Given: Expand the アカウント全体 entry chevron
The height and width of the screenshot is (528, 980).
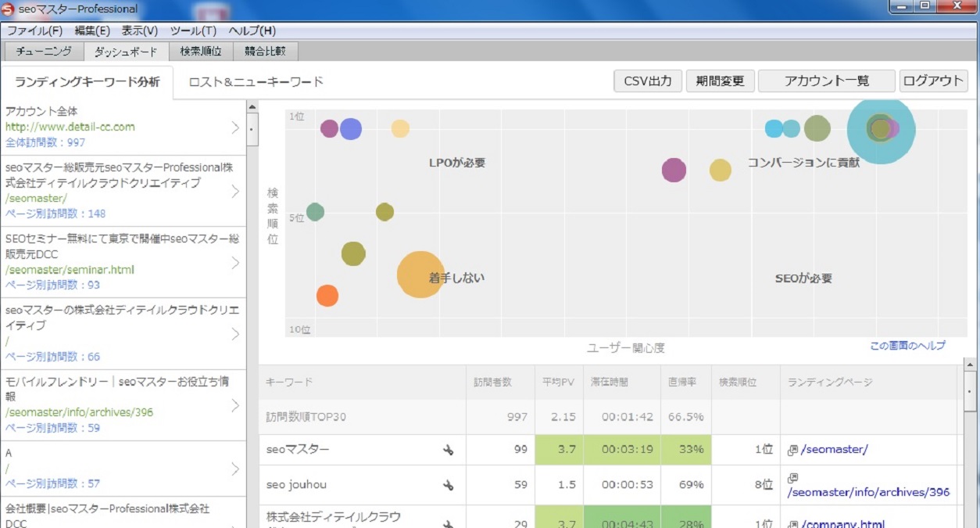Looking at the screenshot, I should [x=234, y=128].
